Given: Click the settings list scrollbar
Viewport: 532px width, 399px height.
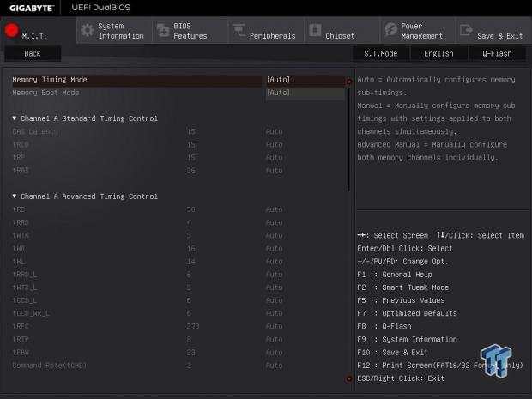Looking at the screenshot, I should click(x=349, y=137).
